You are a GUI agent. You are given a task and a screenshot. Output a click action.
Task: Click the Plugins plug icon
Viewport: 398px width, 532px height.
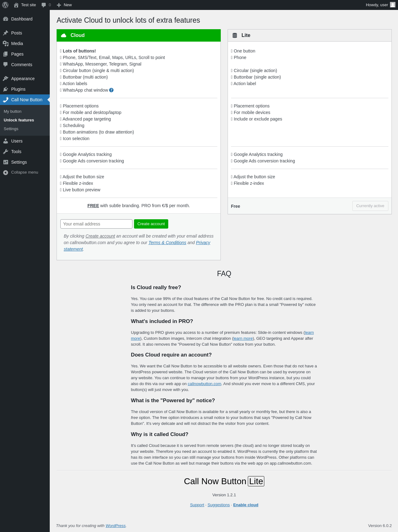click(x=6, y=89)
